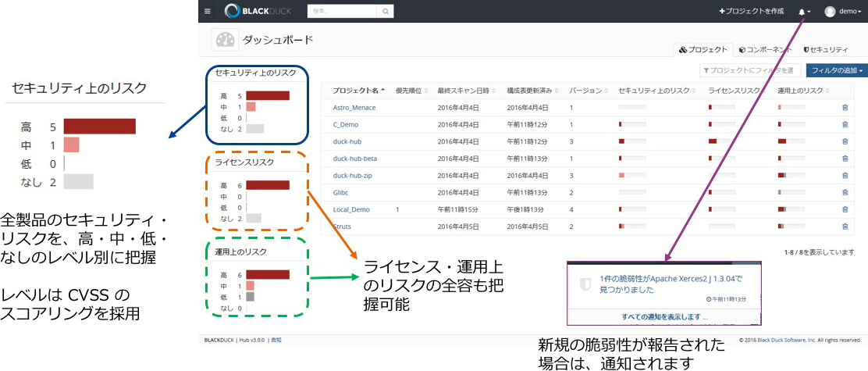
Task: Click the demo user avatar icon
Action: coord(830,11)
